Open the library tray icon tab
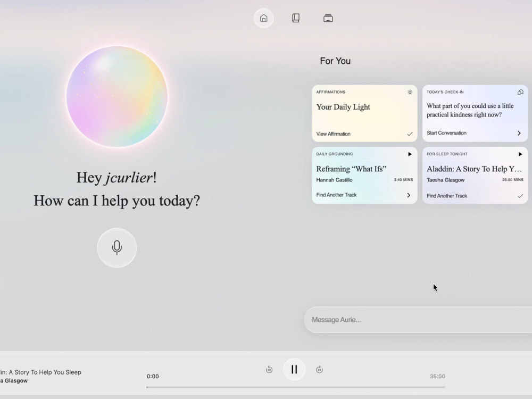 point(328,18)
